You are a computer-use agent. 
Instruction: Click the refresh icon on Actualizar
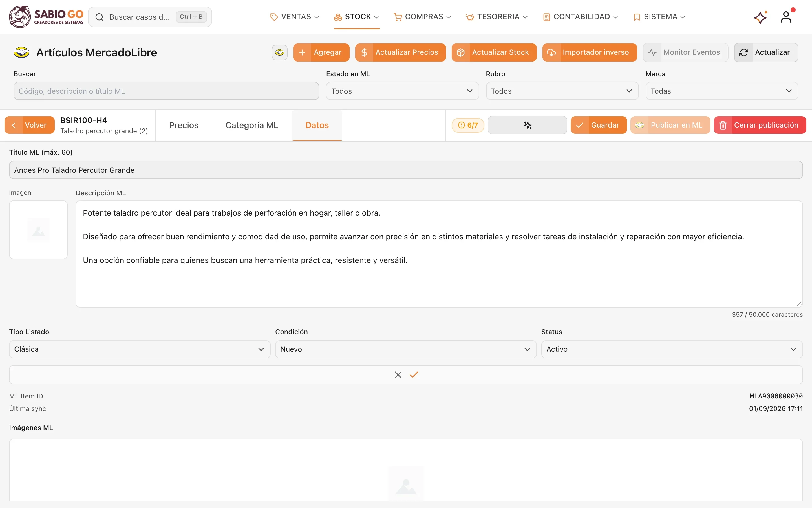pyautogui.click(x=743, y=52)
